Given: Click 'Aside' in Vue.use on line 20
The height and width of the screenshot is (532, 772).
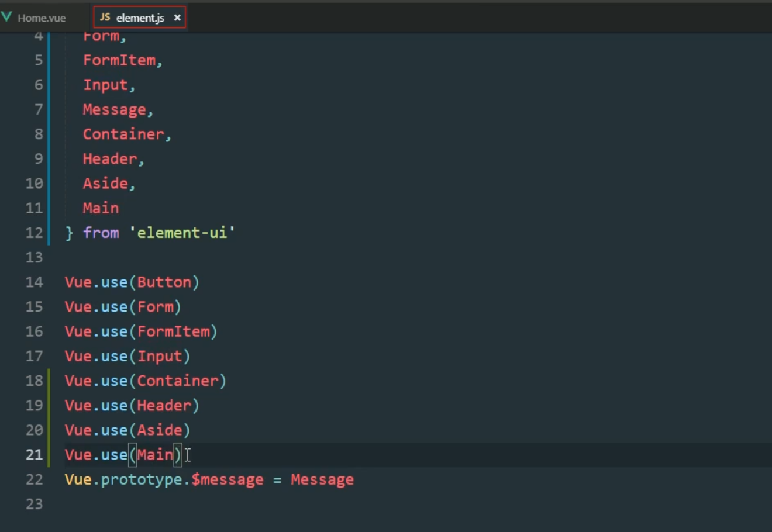Looking at the screenshot, I should point(160,430).
